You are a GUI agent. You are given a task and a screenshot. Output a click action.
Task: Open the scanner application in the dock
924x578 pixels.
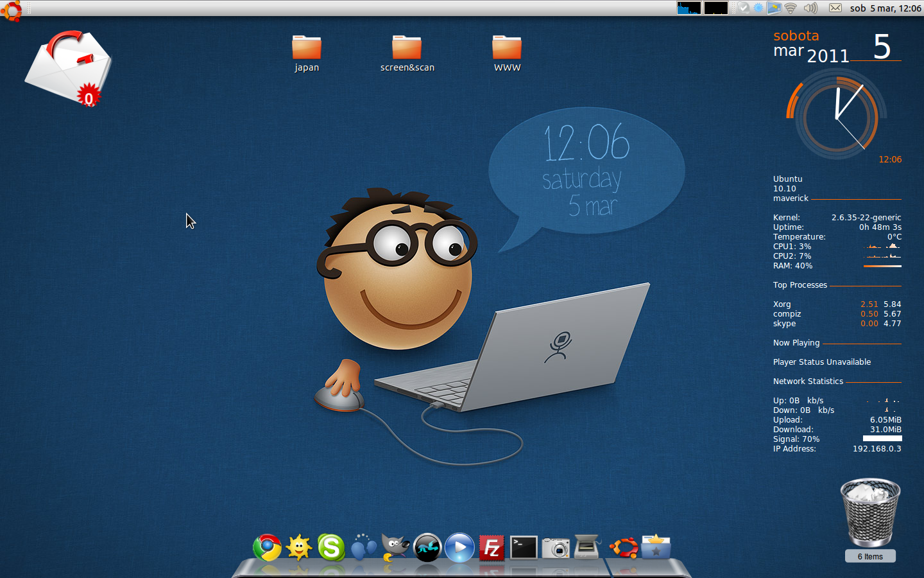[x=587, y=548]
